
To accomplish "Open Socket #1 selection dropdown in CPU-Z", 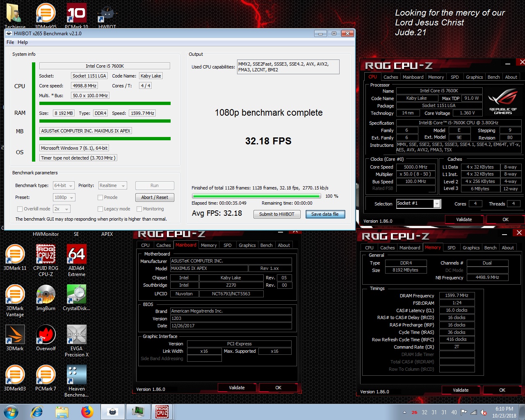I will pos(418,203).
